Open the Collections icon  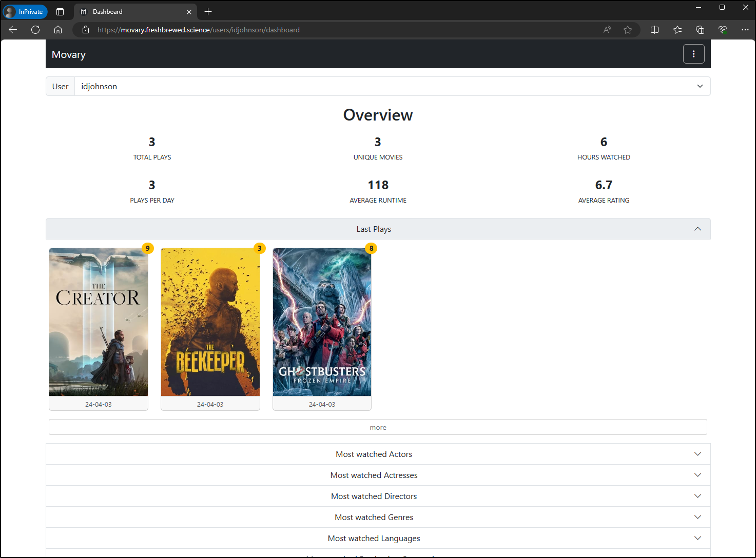[x=700, y=30]
